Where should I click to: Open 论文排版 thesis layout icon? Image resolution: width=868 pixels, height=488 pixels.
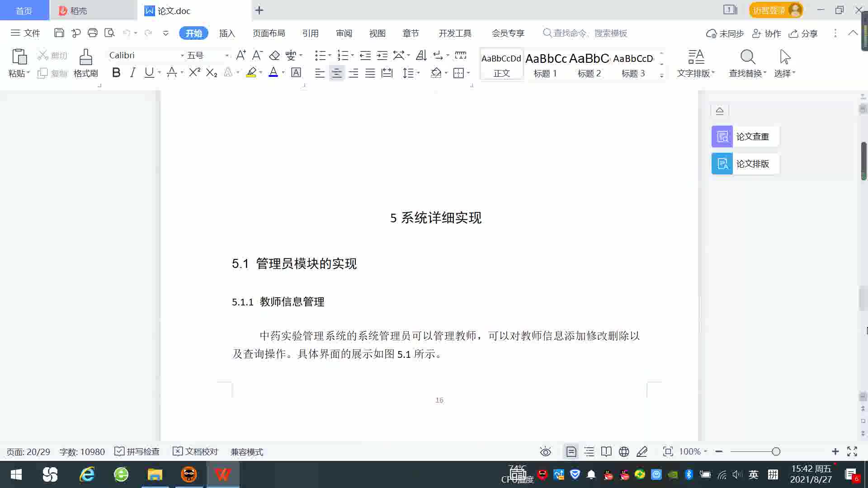[722, 164]
